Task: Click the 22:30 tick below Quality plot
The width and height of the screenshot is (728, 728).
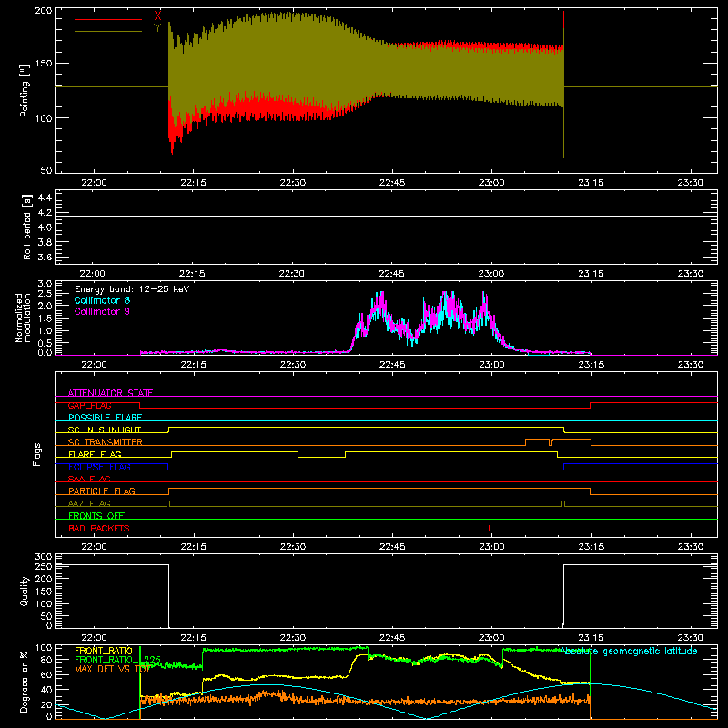Action: 293,638
